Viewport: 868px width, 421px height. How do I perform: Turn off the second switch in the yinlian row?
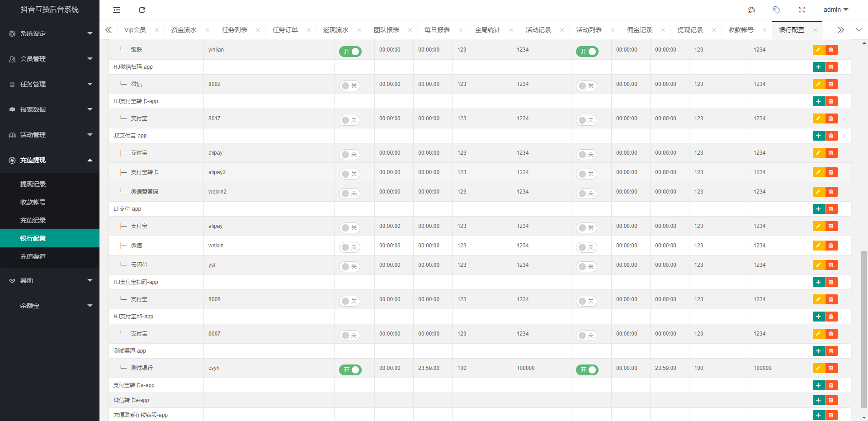pyautogui.click(x=587, y=52)
